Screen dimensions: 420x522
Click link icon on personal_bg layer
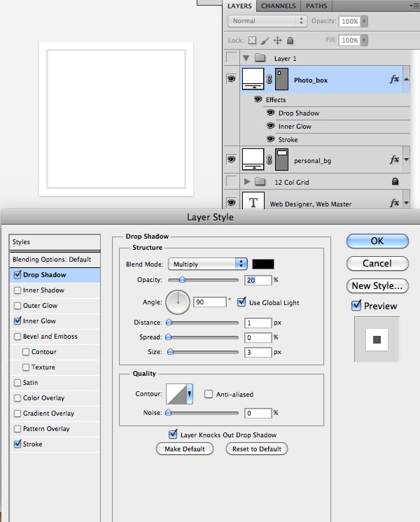(x=269, y=160)
